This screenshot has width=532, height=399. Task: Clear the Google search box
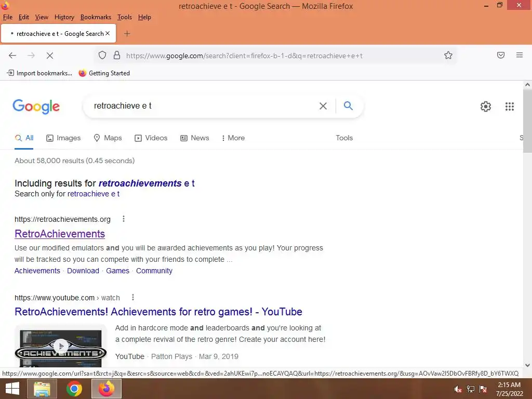click(x=323, y=106)
